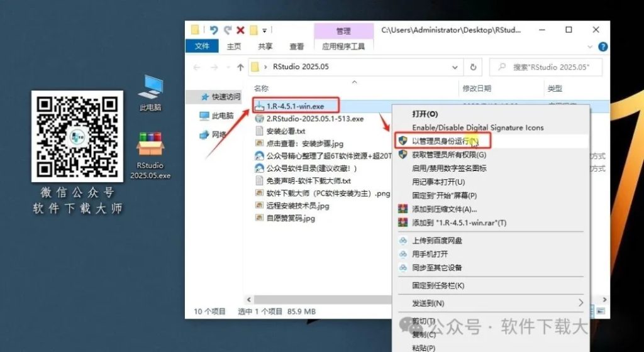Select 此电脑 in the navigation pane
Image resolution: width=644 pixels, height=352 pixels.
tap(216, 116)
